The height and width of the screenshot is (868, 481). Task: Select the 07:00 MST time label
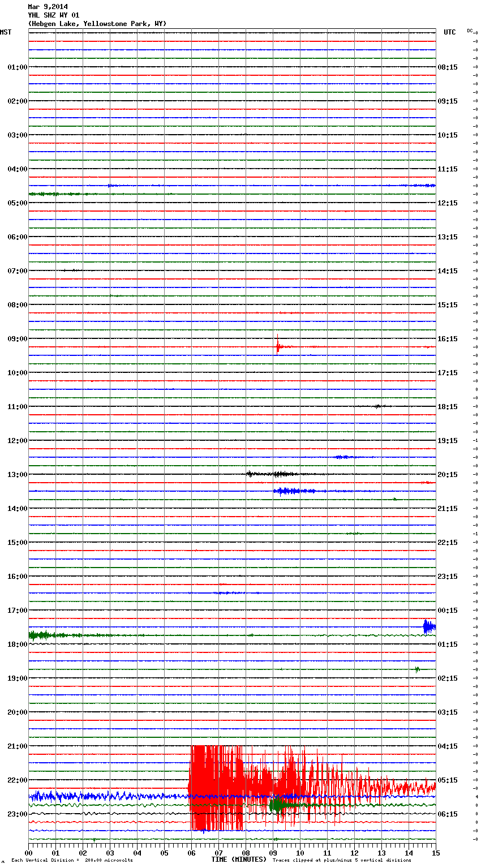pos(17,271)
